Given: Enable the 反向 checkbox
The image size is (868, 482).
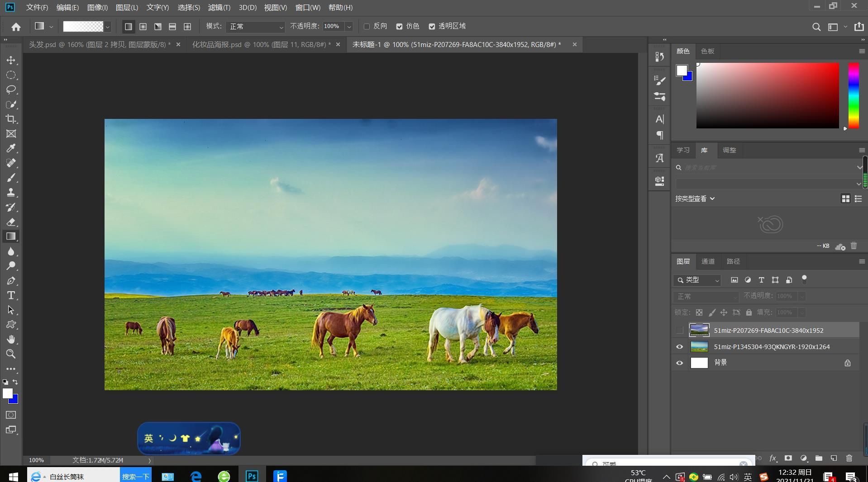Looking at the screenshot, I should pyautogui.click(x=367, y=27).
